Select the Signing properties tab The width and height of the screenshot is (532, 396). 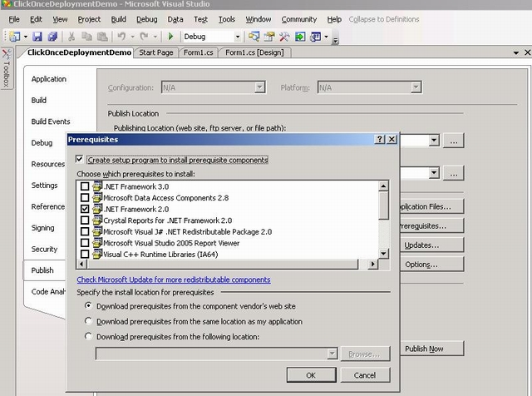click(x=42, y=228)
